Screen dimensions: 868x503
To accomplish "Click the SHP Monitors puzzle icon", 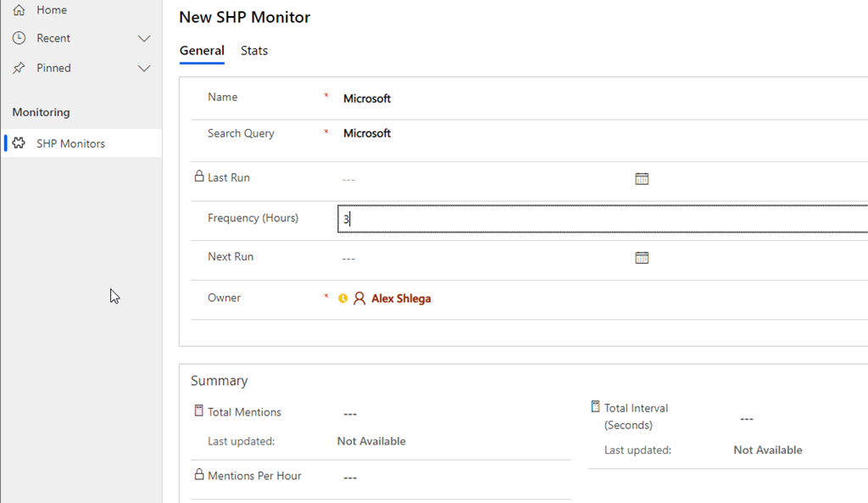I will [x=19, y=143].
